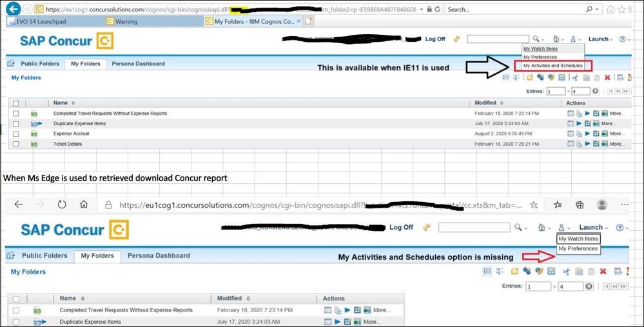Screen dimensions: 644x327
Task: Select Details View icon in IE11 Cognos toolbar
Action: [x=516, y=77]
